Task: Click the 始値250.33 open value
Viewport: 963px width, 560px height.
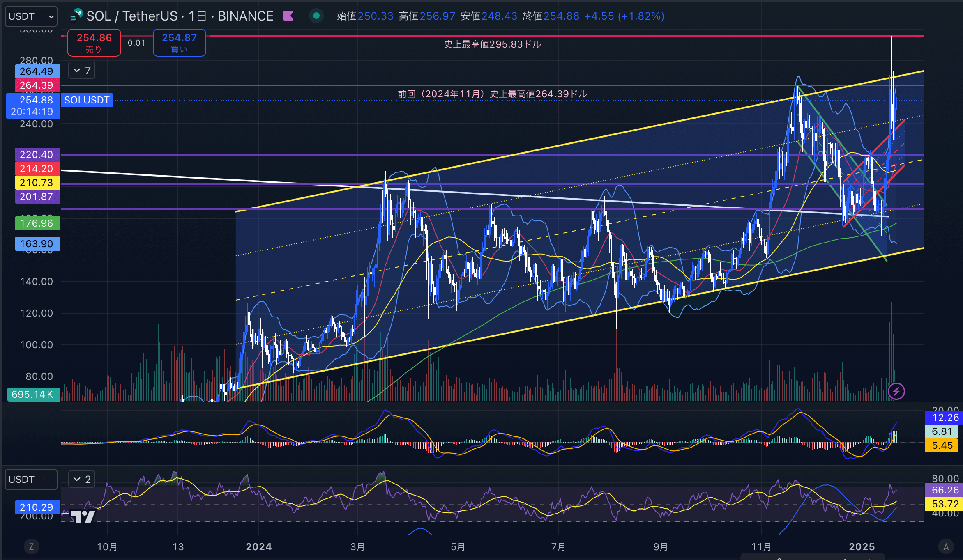Action: click(365, 16)
